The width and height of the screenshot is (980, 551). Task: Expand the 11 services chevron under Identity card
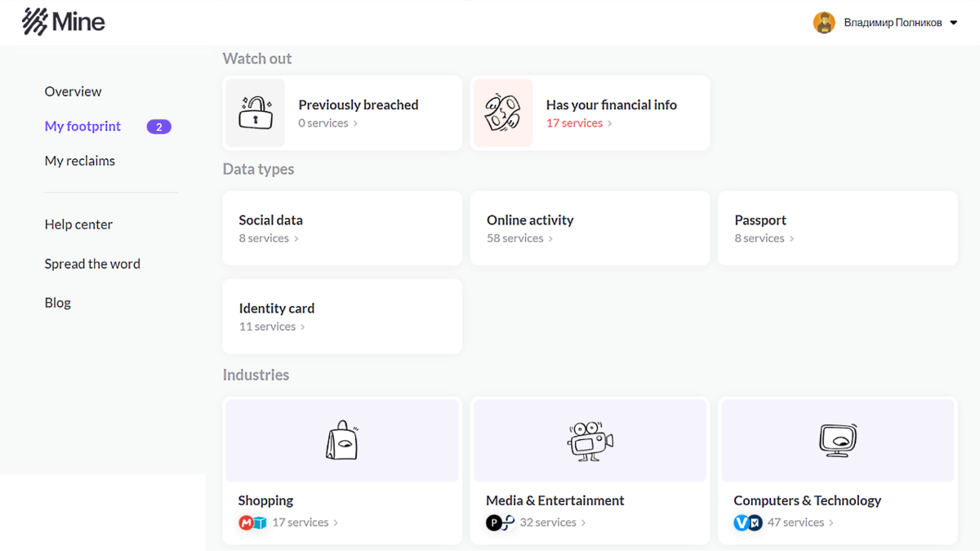coord(303,327)
